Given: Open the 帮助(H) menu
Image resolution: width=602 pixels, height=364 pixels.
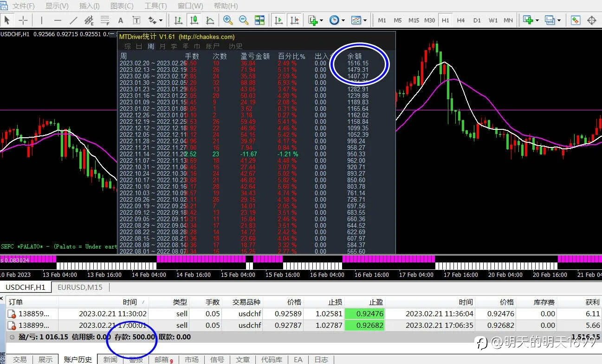Looking at the screenshot, I should 226,6.
